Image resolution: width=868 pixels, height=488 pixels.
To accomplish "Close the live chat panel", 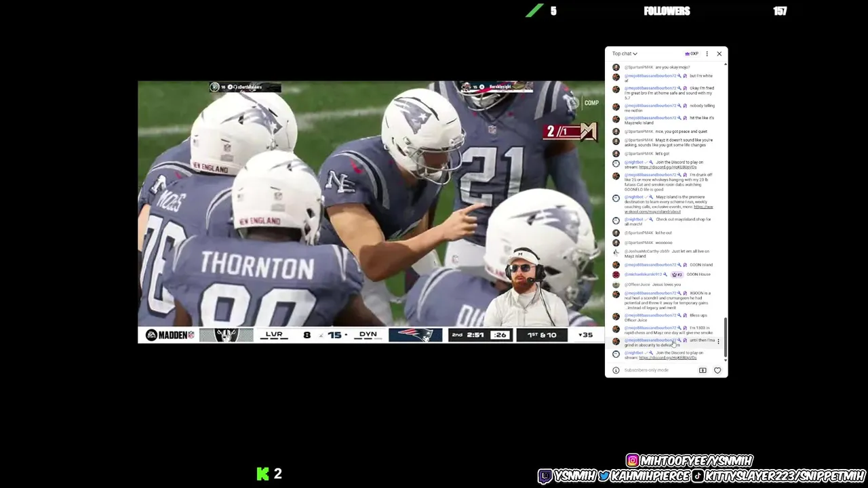I will click(719, 54).
